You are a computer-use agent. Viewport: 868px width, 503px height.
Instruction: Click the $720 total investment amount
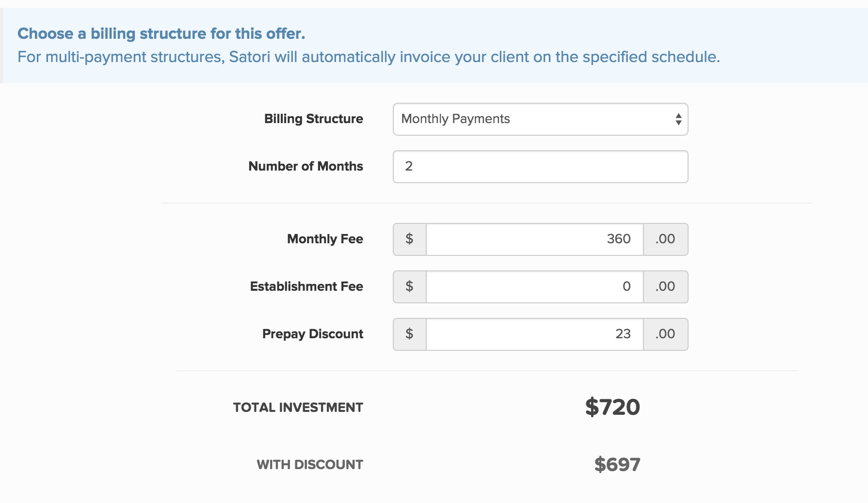pyautogui.click(x=612, y=407)
